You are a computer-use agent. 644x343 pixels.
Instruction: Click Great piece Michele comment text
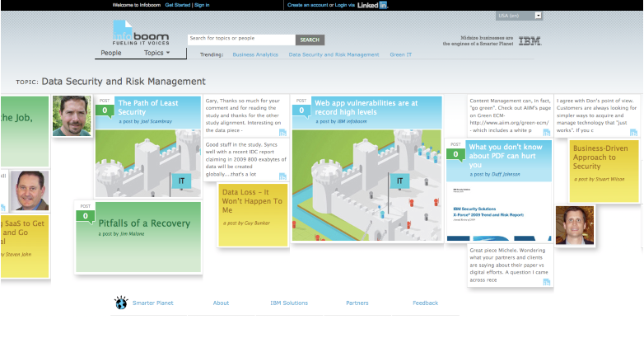pos(509,265)
